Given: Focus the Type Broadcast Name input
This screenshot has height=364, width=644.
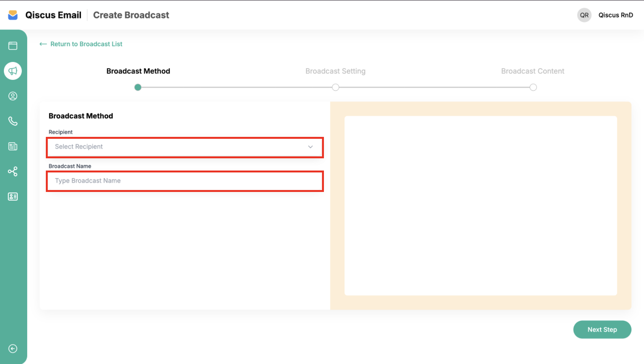Looking at the screenshot, I should [x=185, y=181].
